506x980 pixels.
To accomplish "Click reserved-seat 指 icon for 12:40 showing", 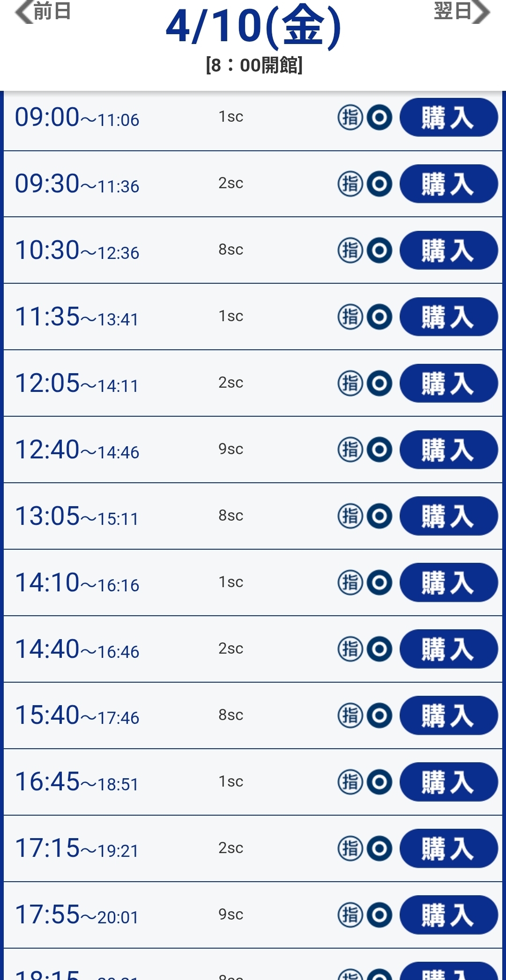I will [350, 450].
